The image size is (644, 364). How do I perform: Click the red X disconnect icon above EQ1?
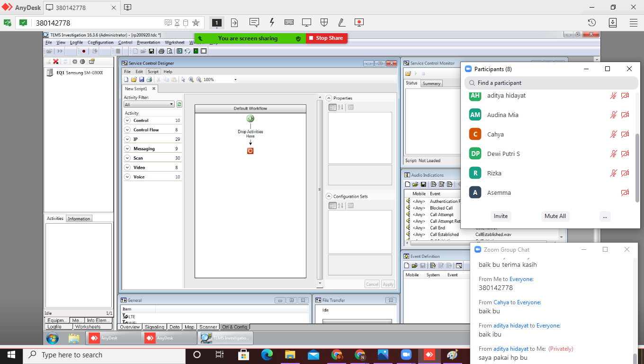pyautogui.click(x=56, y=62)
